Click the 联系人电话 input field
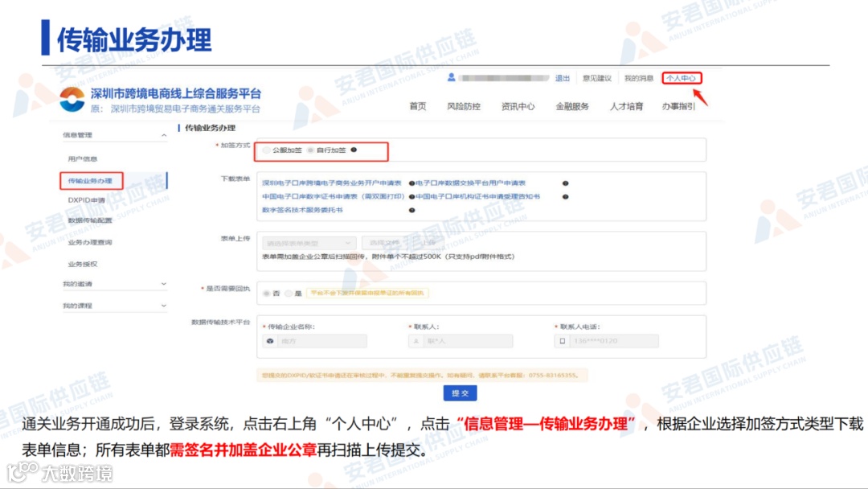Viewport: 868px width, 489px height. 607,341
